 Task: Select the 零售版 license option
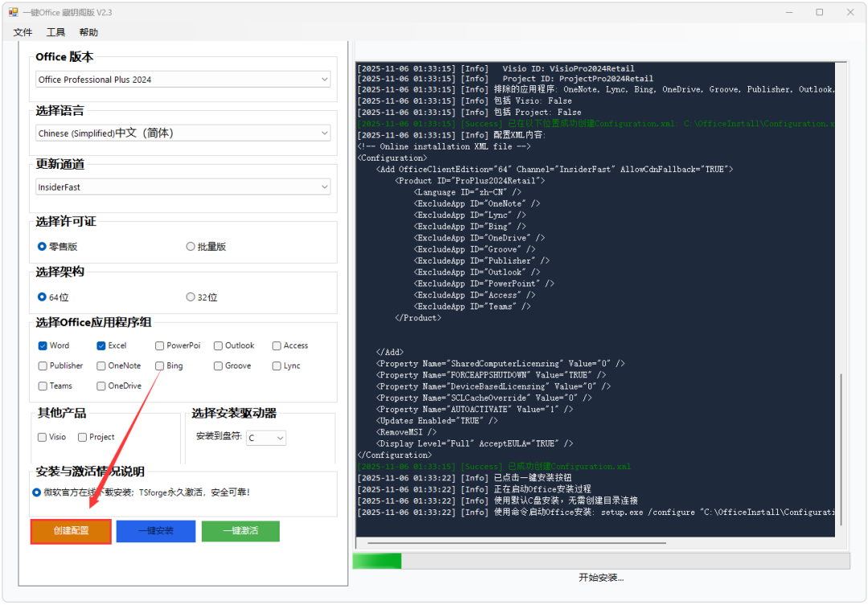pyautogui.click(x=42, y=247)
